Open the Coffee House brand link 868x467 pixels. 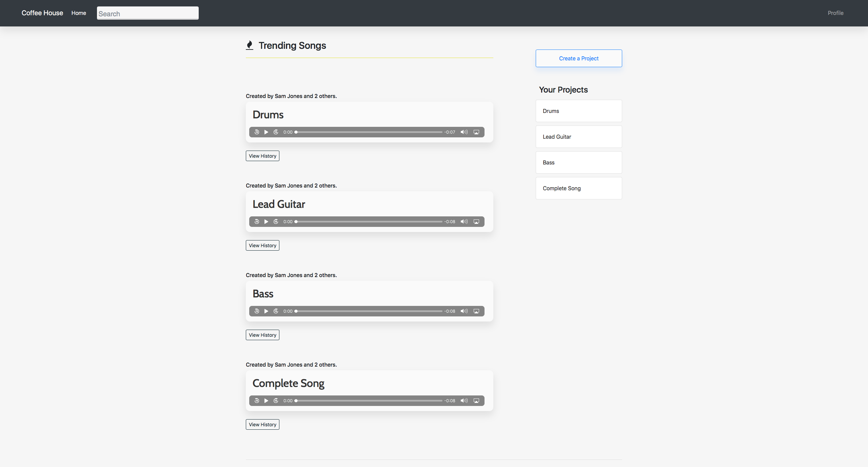[x=42, y=13]
